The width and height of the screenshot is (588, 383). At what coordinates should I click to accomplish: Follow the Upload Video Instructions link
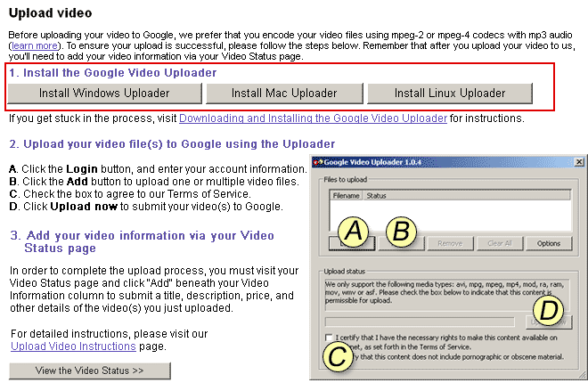[x=72, y=346]
